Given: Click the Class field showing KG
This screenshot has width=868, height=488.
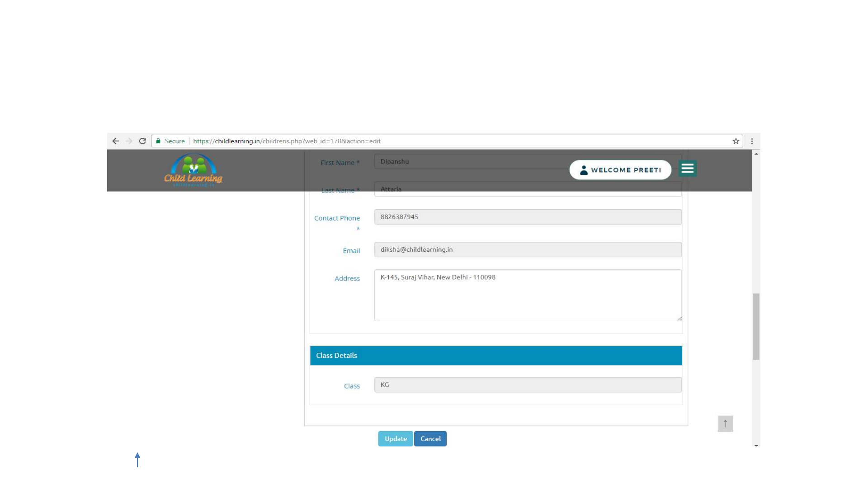Looking at the screenshot, I should tap(528, 385).
